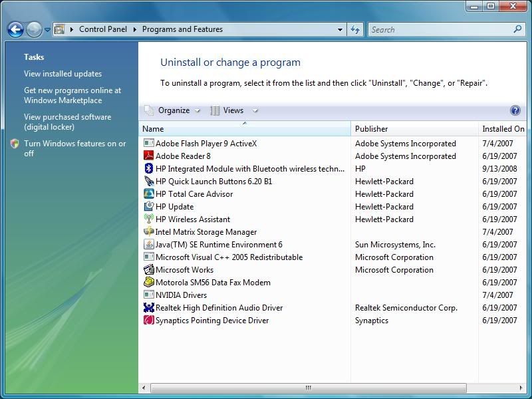The image size is (532, 399).
Task: Open help with the blue question mark icon
Action: 515,110
